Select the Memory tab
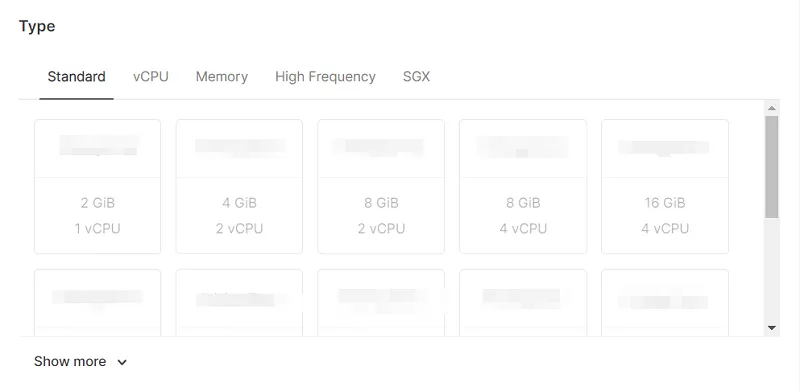Viewport: 800px width, 391px height. click(222, 77)
